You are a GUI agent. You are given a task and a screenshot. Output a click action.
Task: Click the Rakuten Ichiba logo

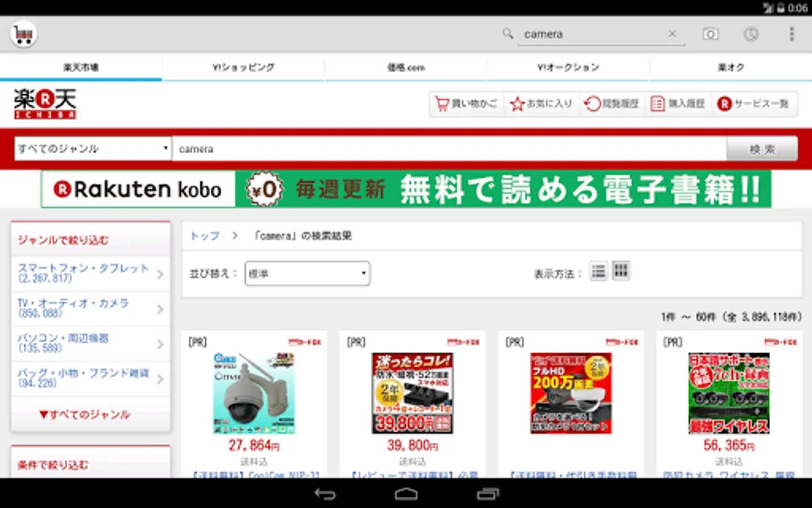(x=45, y=104)
